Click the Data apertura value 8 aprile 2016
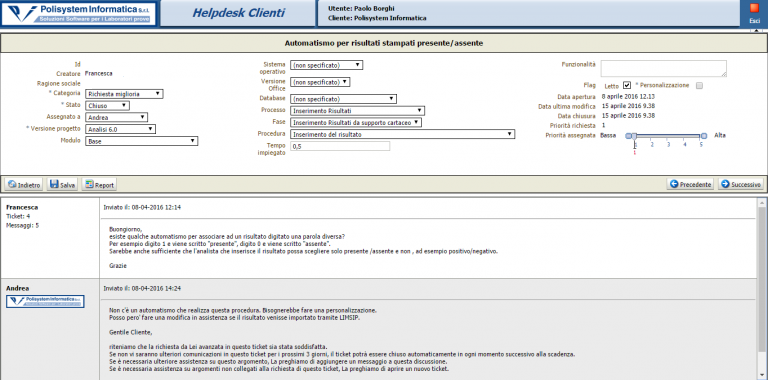 coord(628,96)
